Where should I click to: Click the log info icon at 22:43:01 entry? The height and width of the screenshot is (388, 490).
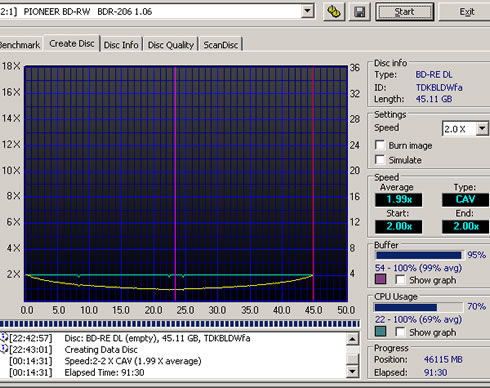[x=4, y=349]
